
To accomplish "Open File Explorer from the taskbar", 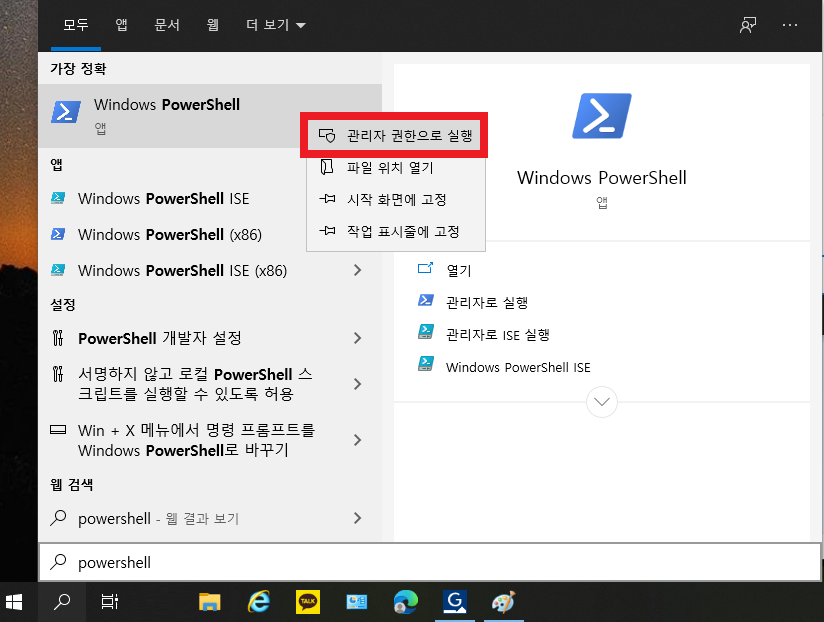I will coord(209,602).
